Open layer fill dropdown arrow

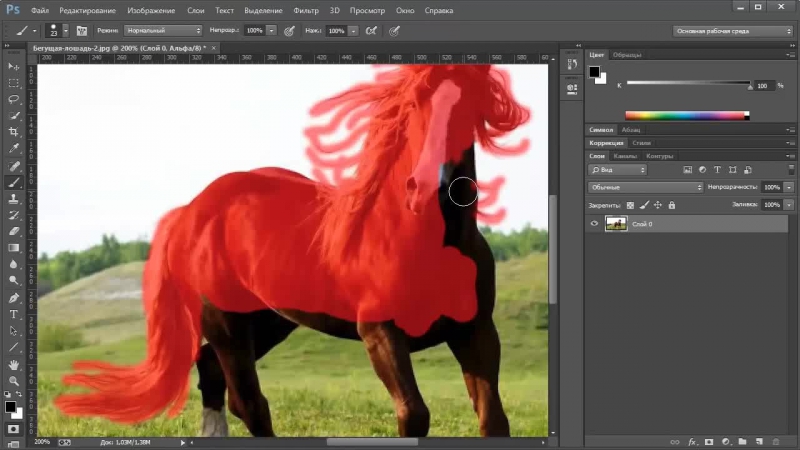click(x=789, y=205)
